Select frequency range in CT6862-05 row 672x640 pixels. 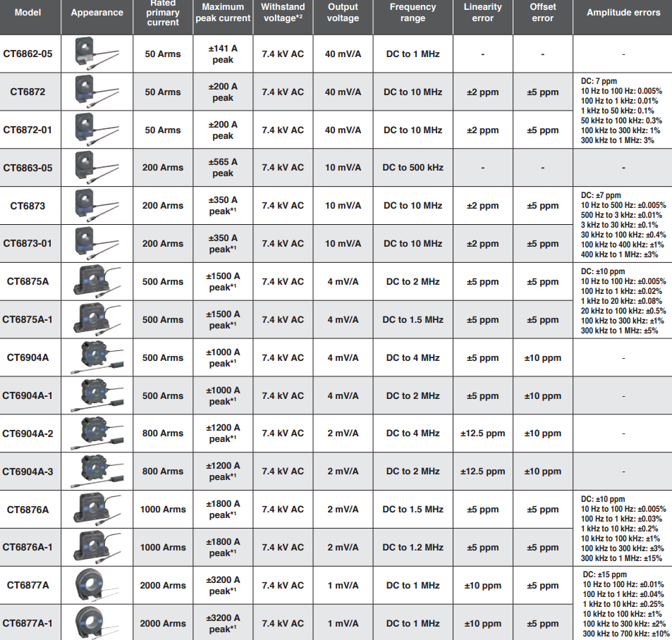(413, 54)
